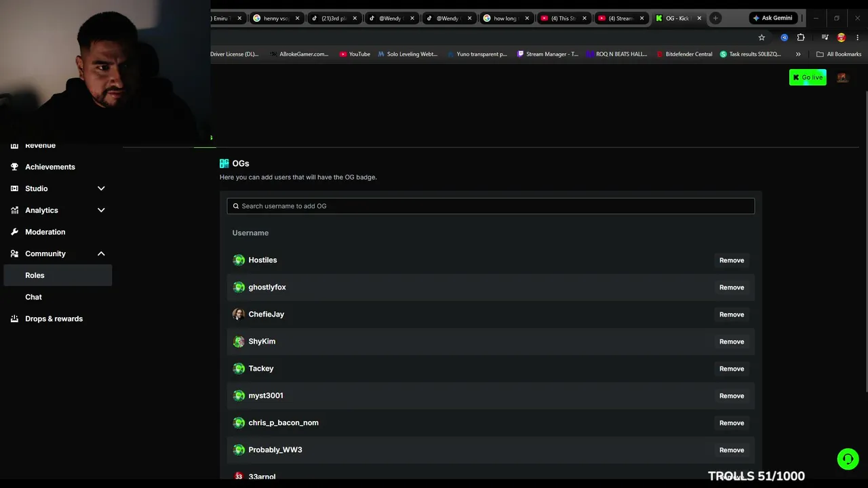868x488 pixels.
Task: Collapse the Community section chevron
Action: point(101,253)
